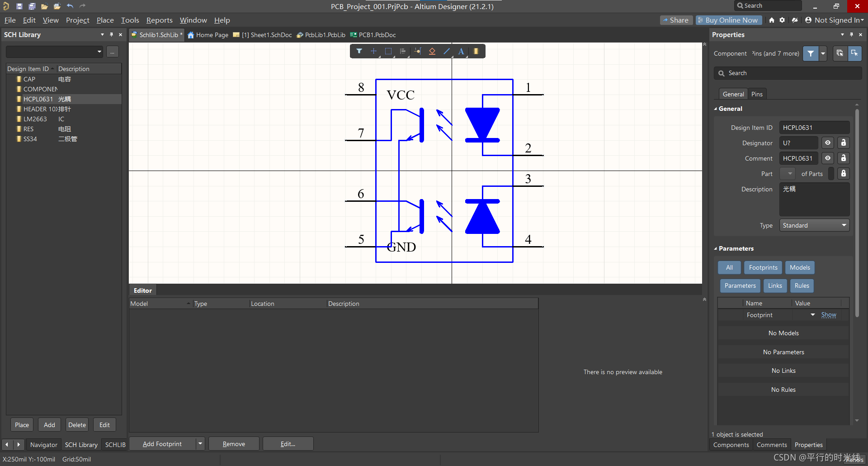
Task: Toggle the All parameters filter button
Action: click(729, 267)
